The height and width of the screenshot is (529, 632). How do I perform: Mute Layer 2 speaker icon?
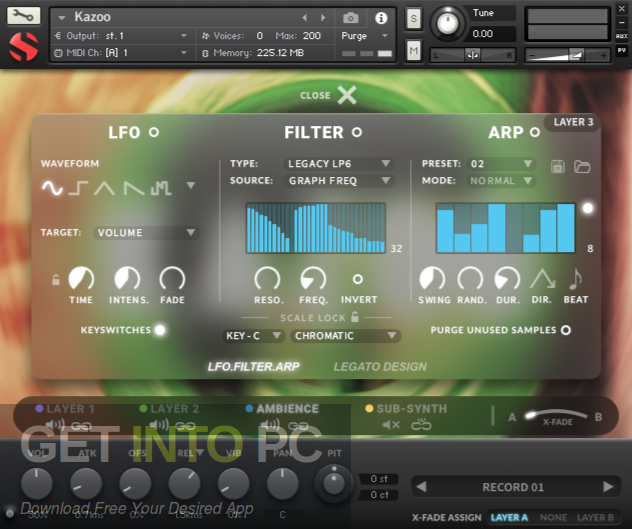159,425
